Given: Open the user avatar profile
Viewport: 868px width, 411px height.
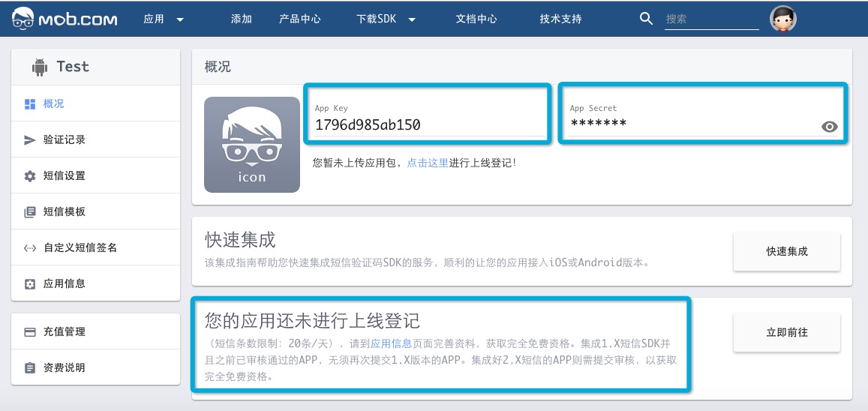Looking at the screenshot, I should click(782, 19).
